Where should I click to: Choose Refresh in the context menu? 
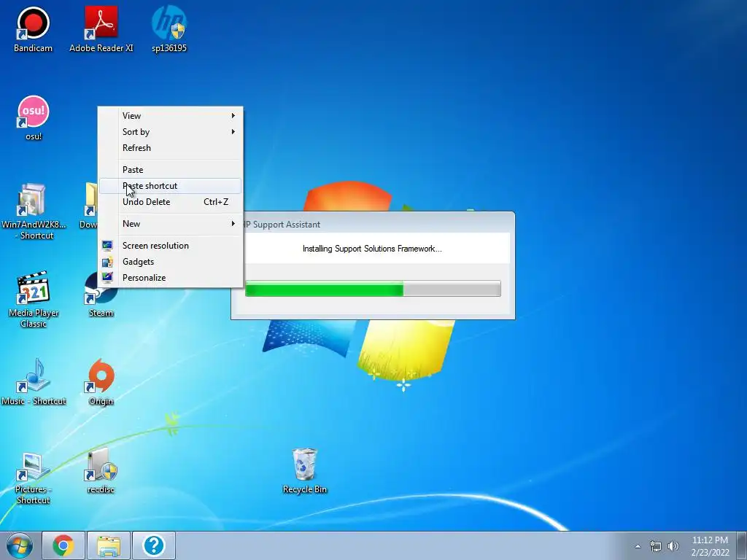click(171, 148)
